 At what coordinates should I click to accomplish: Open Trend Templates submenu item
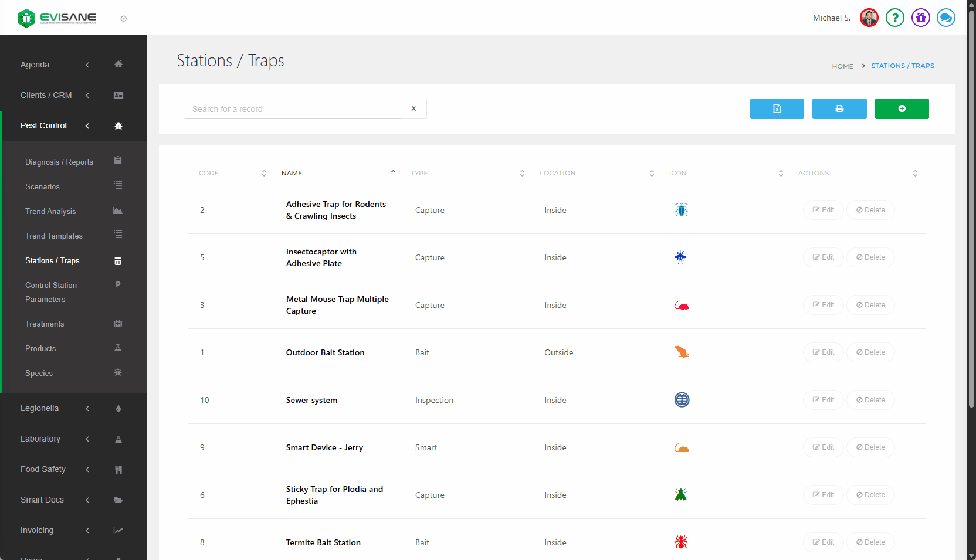(54, 236)
